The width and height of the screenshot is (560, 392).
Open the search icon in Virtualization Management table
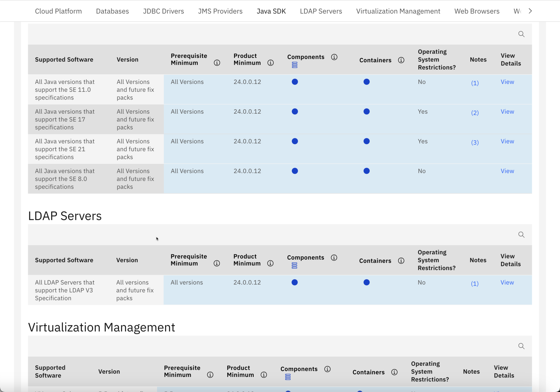pyautogui.click(x=521, y=346)
